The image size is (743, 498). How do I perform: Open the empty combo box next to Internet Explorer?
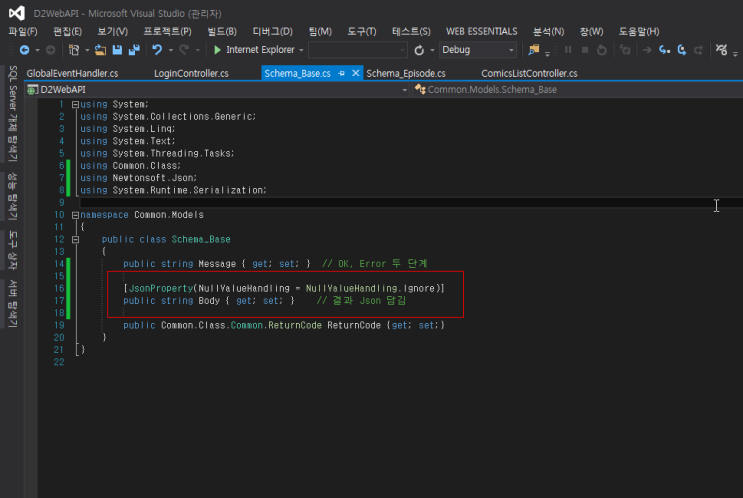[358, 50]
